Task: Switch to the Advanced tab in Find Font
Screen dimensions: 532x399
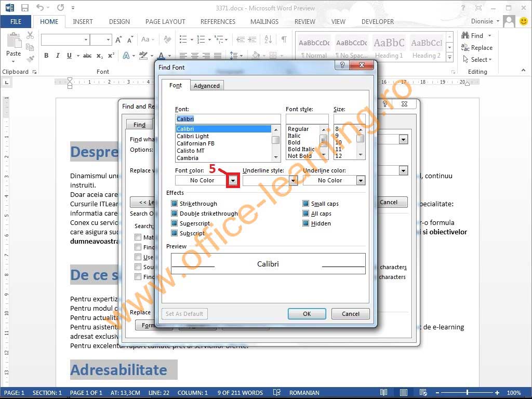Action: click(x=207, y=86)
